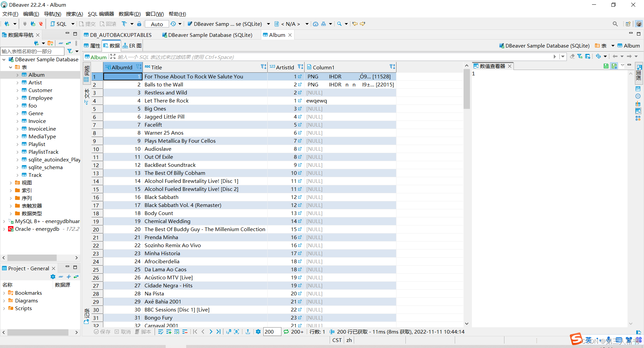644x348 pixels.
Task: Expand the Artist table node
Action: pos(17,83)
